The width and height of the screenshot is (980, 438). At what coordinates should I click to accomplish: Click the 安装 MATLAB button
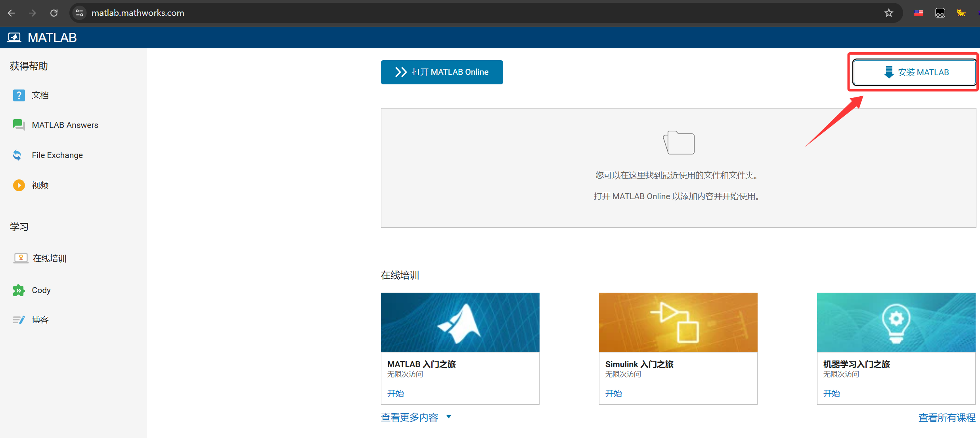coord(914,72)
